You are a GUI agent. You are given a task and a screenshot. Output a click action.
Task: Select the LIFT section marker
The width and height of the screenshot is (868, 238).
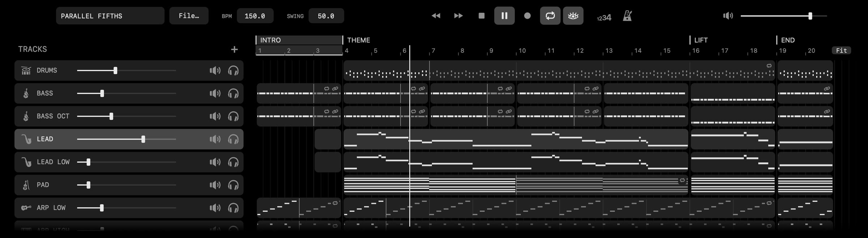click(x=701, y=40)
